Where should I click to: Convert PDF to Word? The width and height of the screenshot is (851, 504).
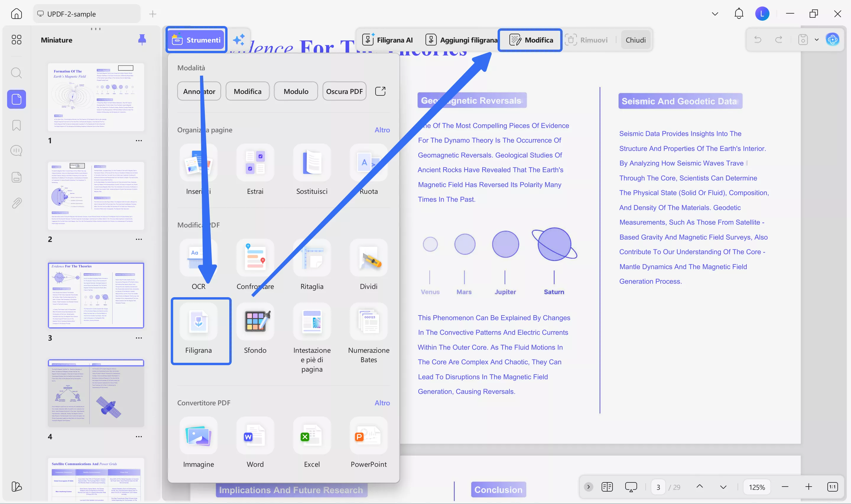255,436
